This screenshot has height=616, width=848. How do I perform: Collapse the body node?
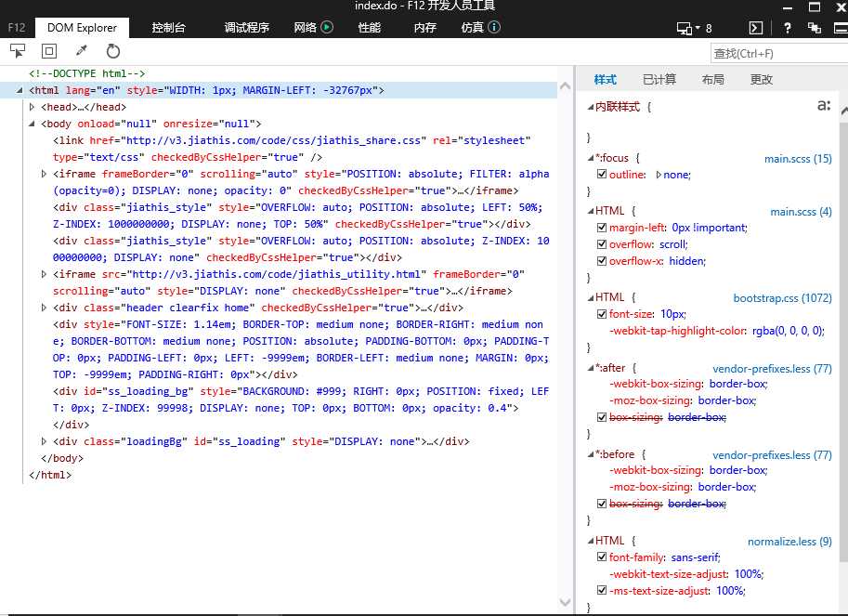[x=32, y=124]
